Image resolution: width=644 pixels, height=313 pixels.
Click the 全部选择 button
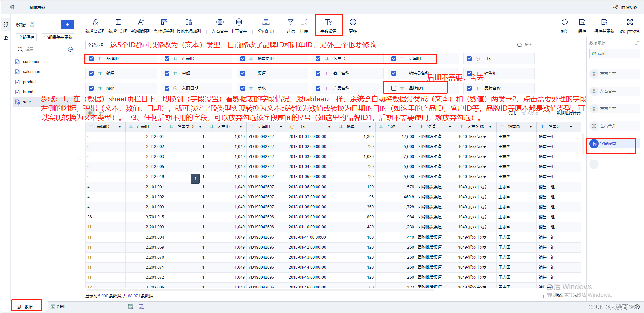coord(95,45)
